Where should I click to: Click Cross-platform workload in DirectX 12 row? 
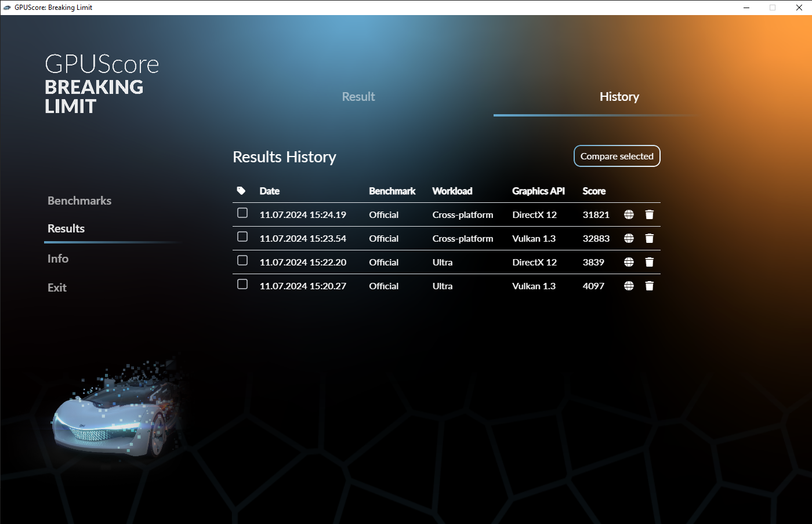click(x=463, y=214)
